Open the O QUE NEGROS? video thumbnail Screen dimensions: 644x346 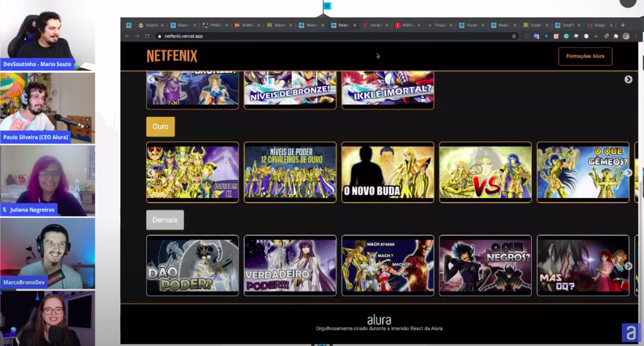tap(486, 265)
